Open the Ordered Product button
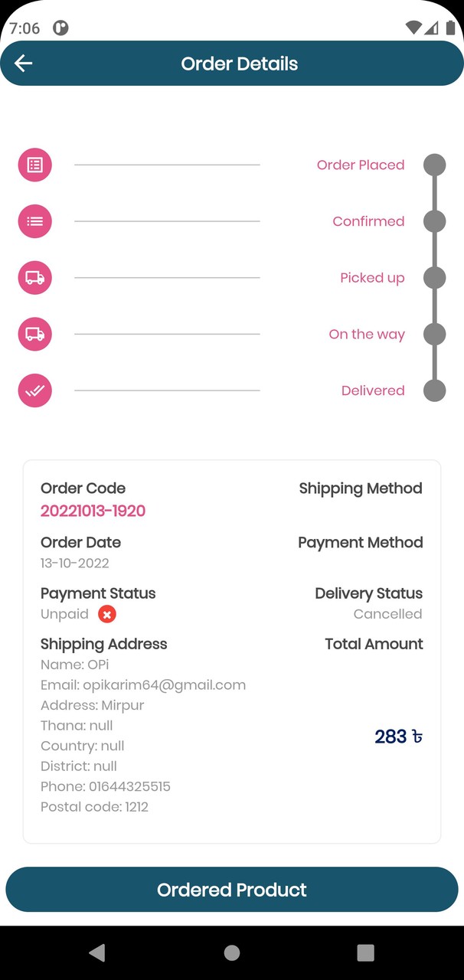Viewport: 464px width, 980px height. [x=232, y=890]
